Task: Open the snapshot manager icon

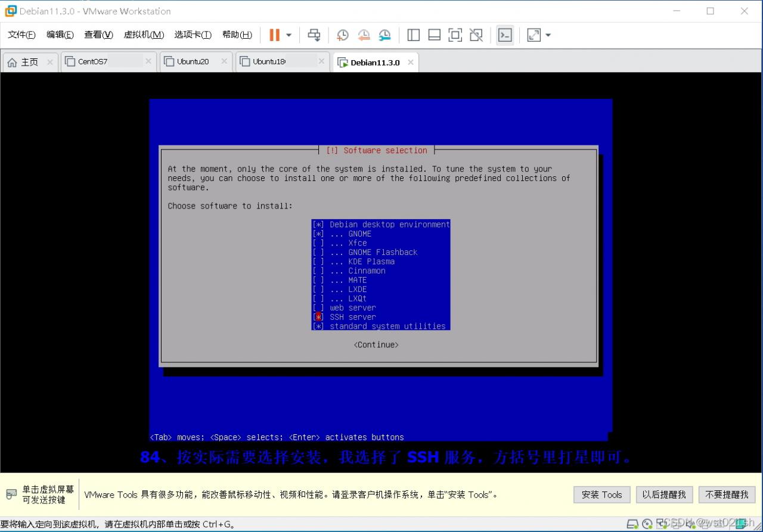Action: tap(385, 35)
